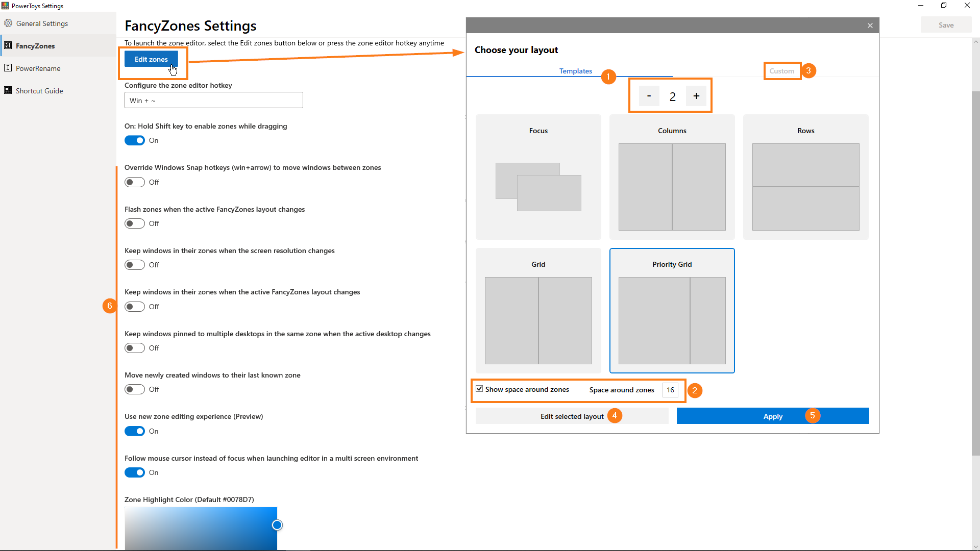Close the Choose your layout dialog
This screenshot has width=980, height=551.
[x=870, y=26]
